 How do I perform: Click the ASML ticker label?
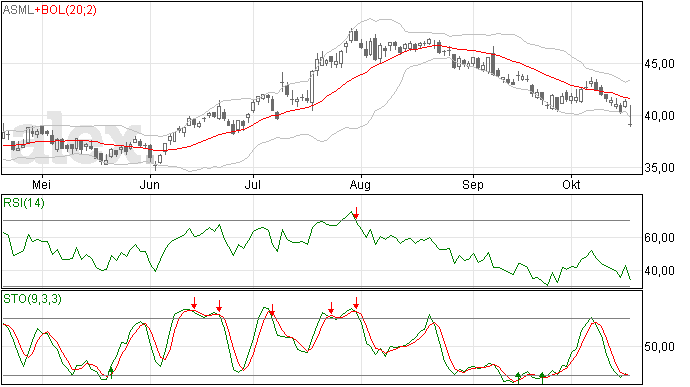pyautogui.click(x=18, y=10)
